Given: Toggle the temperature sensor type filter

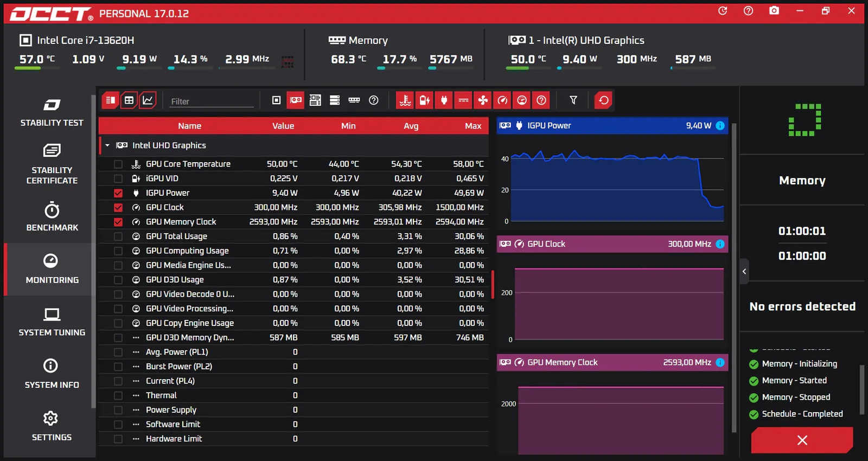Looking at the screenshot, I should point(405,100).
